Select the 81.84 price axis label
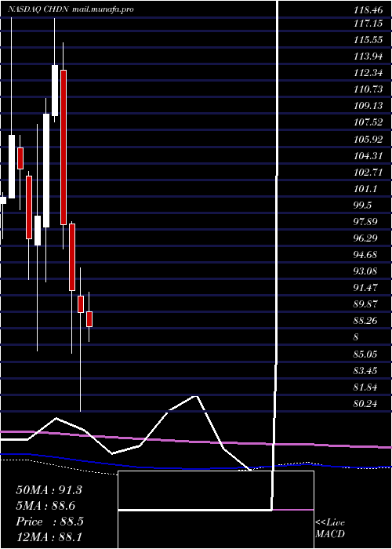The width and height of the screenshot is (392, 549). tap(365, 387)
